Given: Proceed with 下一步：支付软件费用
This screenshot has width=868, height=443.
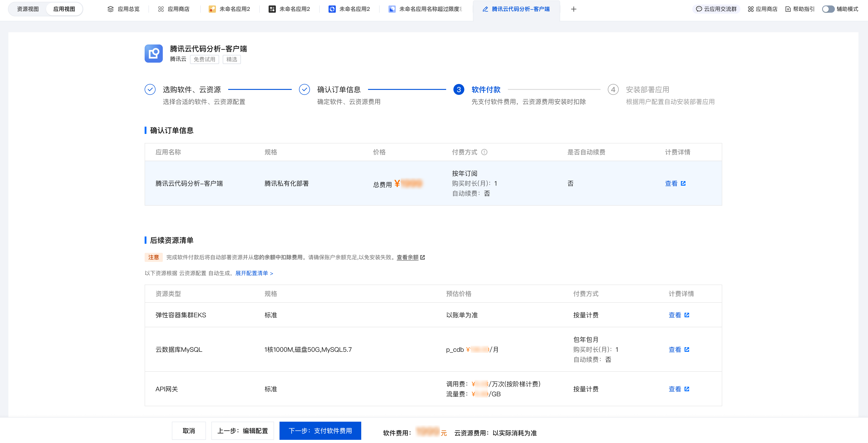Looking at the screenshot, I should point(320,431).
